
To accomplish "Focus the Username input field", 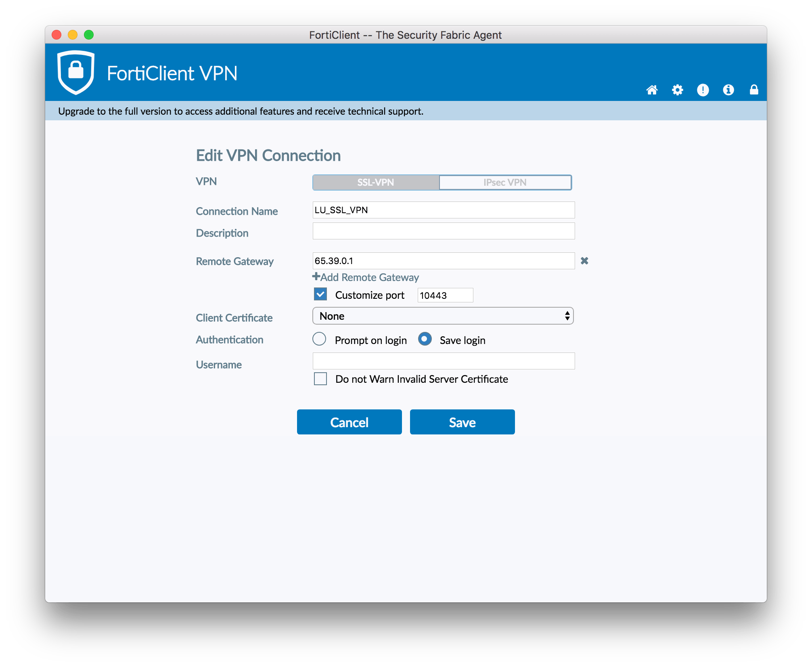I will pyautogui.click(x=444, y=361).
